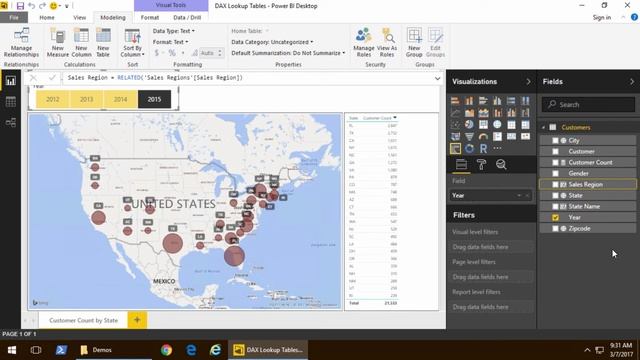This screenshot has width=640, height=360.
Task: Collapse the Fields pane arrow
Action: [632, 82]
